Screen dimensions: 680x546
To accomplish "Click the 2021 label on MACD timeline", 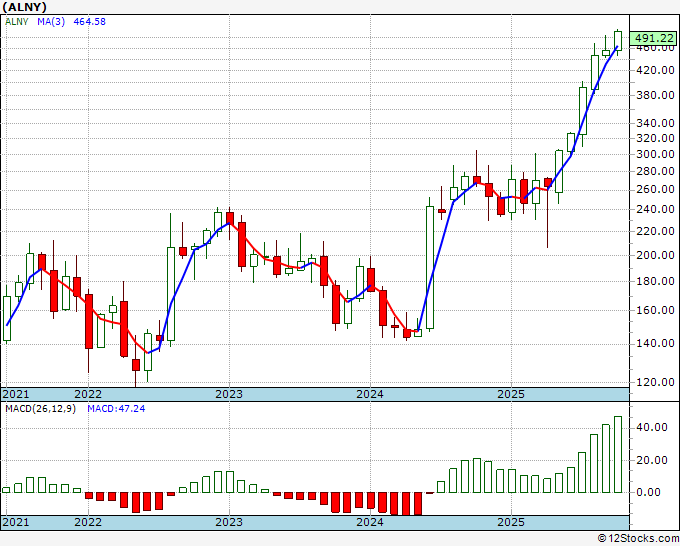I will pyautogui.click(x=16, y=522).
